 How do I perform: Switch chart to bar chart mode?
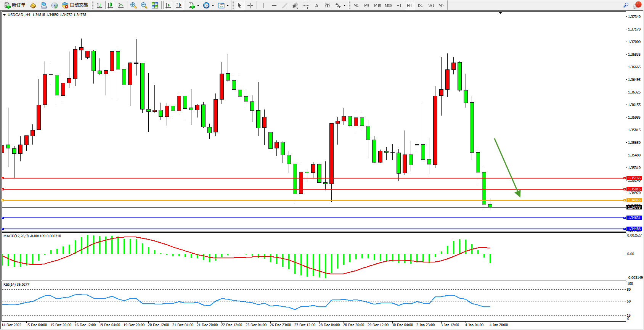(x=100, y=5)
